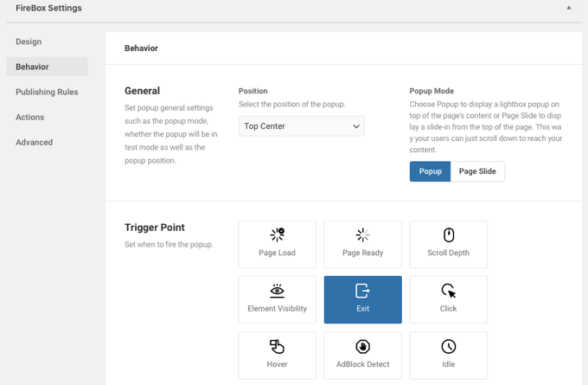Select the Behavior sidebar tab
Viewport: 588px width, 385px height.
[x=47, y=67]
